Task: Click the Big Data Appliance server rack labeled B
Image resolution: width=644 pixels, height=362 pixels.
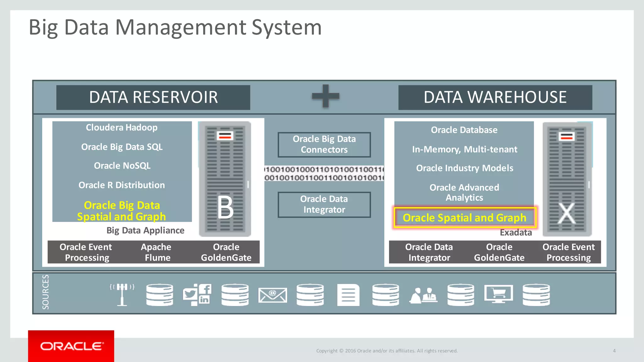Action: (225, 179)
